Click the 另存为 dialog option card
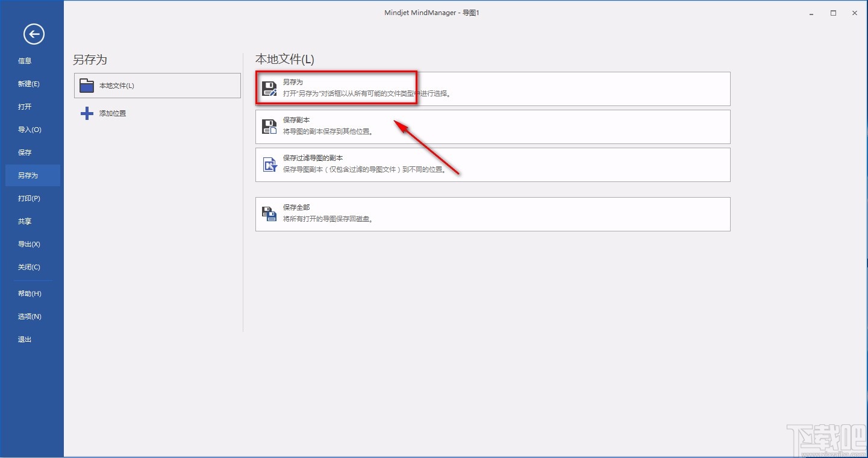This screenshot has height=458, width=868. 493,89
